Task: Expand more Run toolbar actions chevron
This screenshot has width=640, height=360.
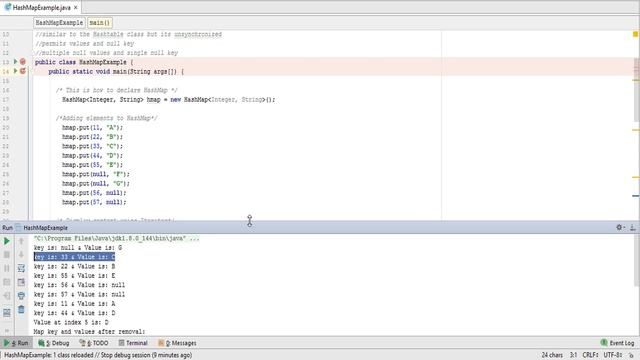Action: 7,330
